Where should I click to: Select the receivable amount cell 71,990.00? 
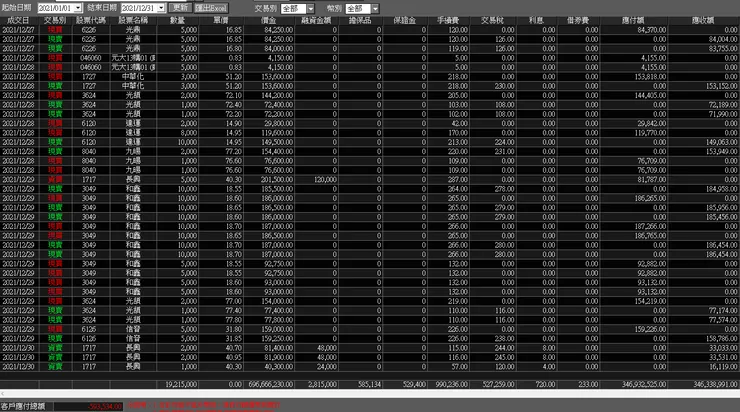pos(704,114)
